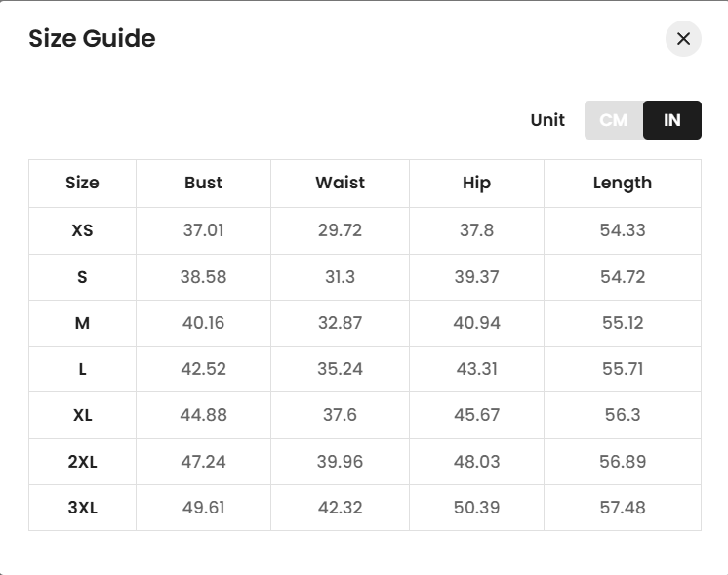Select the XS size row label

(x=82, y=231)
